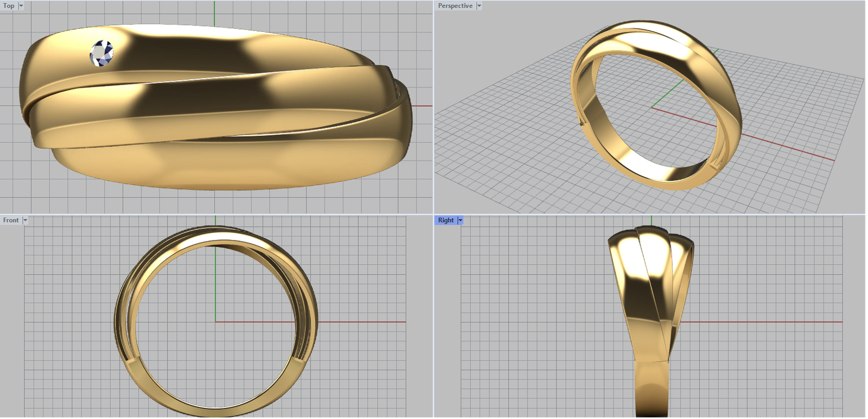The width and height of the screenshot is (868, 419).
Task: Select the gemstone in the Top view
Action: click(x=101, y=54)
